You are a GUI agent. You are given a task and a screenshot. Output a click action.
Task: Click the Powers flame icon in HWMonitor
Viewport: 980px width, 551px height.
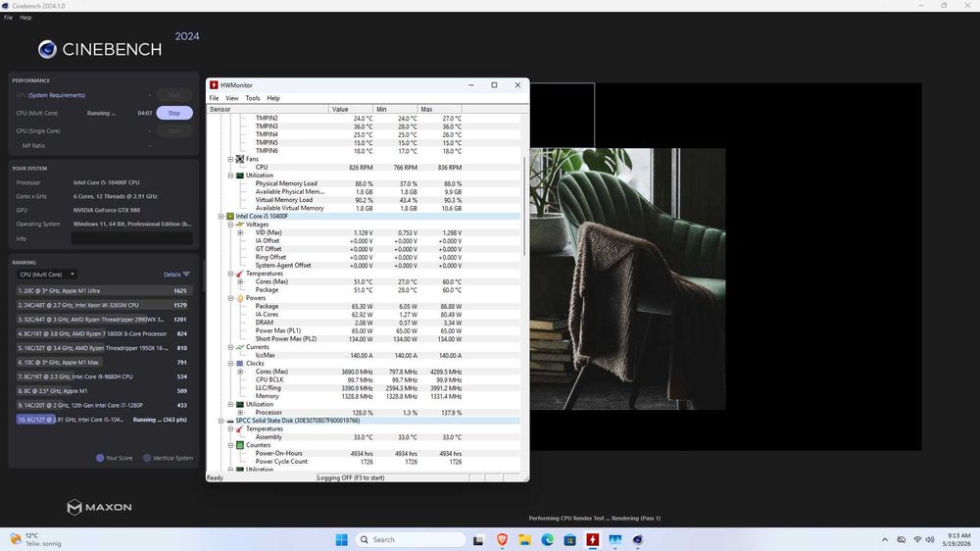(239, 298)
